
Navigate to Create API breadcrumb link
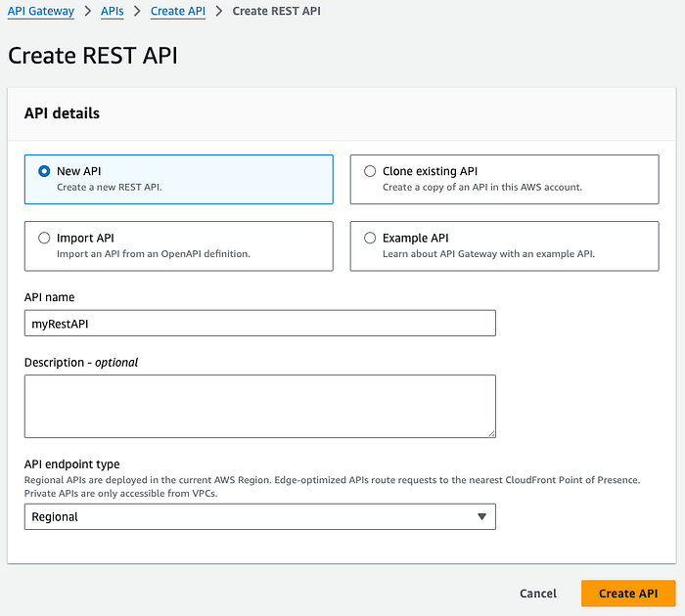(x=178, y=11)
